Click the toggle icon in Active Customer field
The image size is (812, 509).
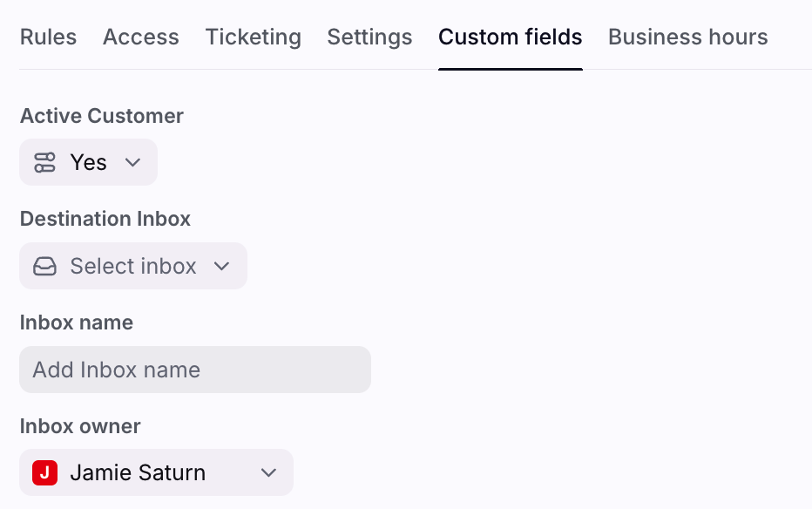(x=44, y=163)
